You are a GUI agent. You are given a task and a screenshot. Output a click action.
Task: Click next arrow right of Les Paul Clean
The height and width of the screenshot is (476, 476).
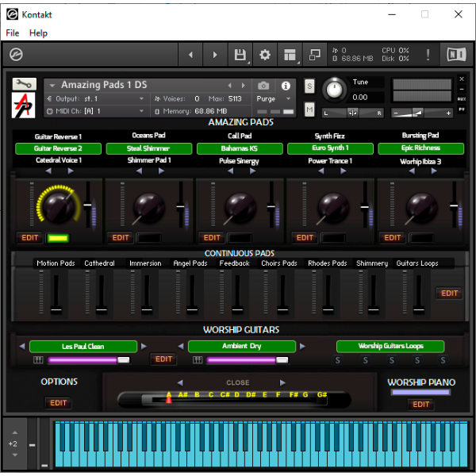coord(144,347)
